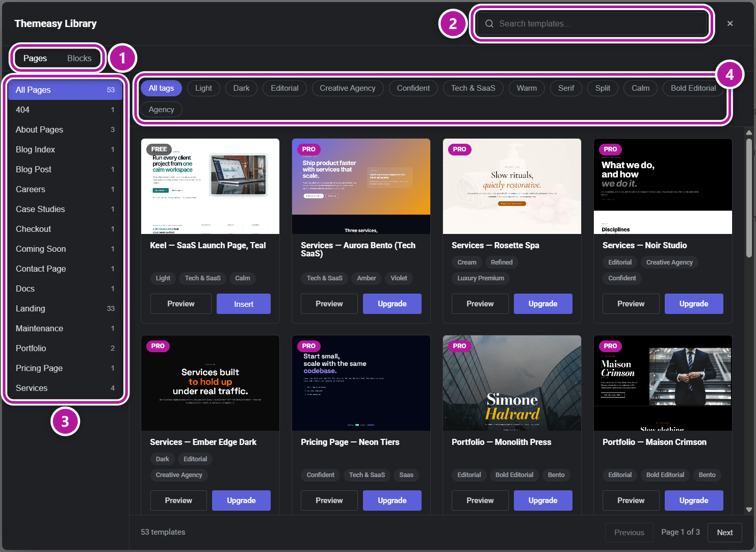
Task: Preview the Services Noir Studio template
Action: click(x=631, y=304)
